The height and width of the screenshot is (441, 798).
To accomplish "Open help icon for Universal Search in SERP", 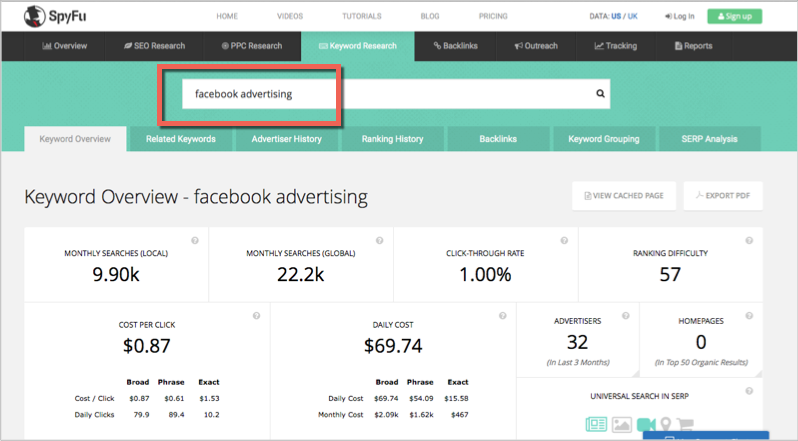I will point(749,391).
